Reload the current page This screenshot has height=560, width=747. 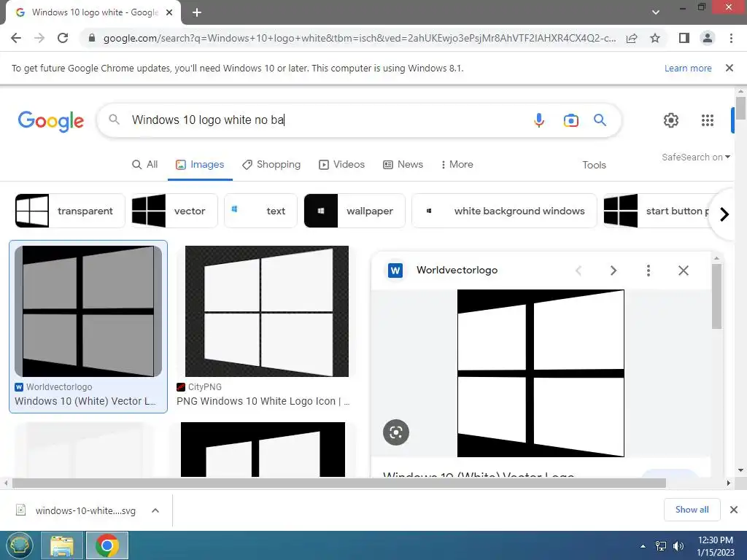tap(63, 38)
